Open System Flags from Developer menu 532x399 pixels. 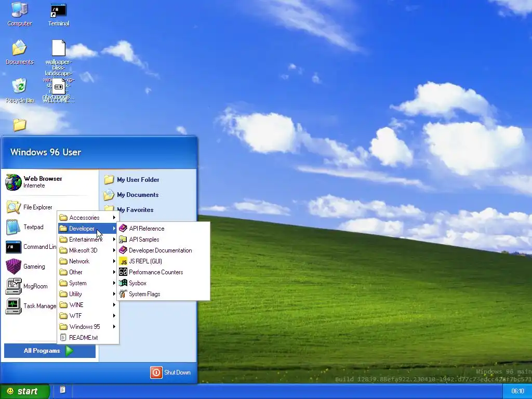pyautogui.click(x=163, y=294)
